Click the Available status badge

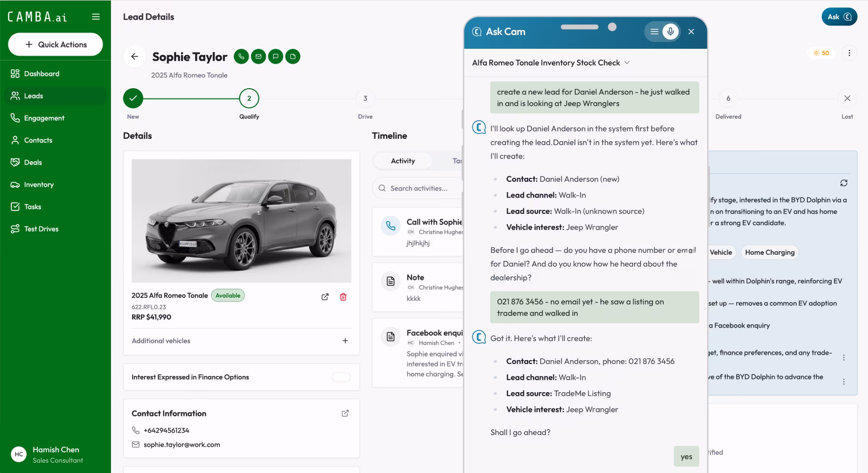[x=228, y=296]
